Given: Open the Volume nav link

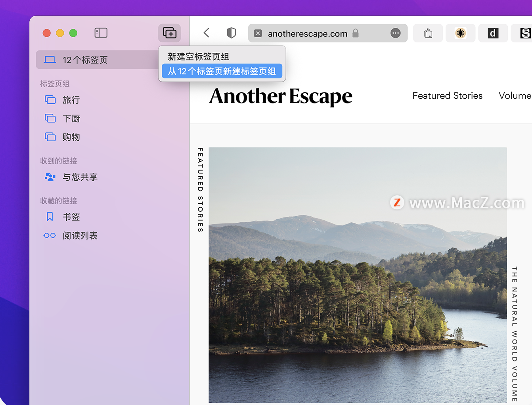Looking at the screenshot, I should coord(515,96).
